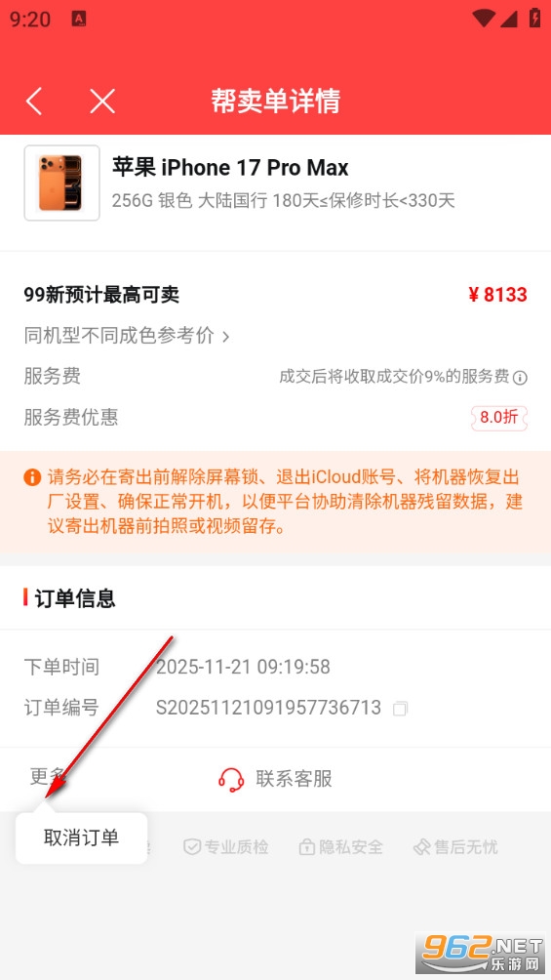Open iPhone 17 Pro Max product thumbnail
The width and height of the screenshot is (551, 980).
click(x=61, y=183)
